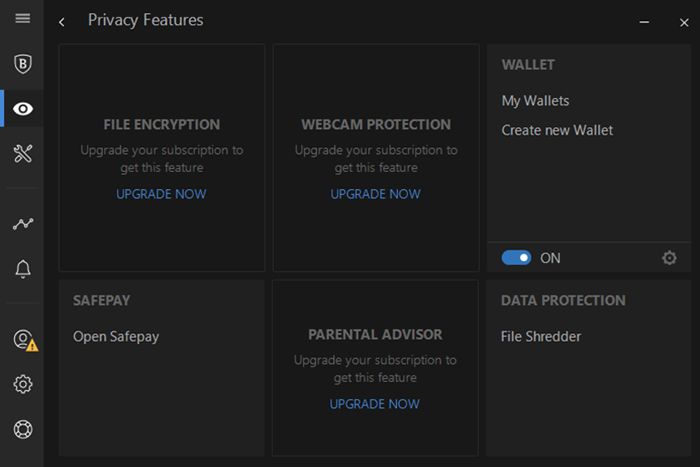This screenshot has height=467, width=700.
Task: Select Create new Wallet
Action: 557,130
